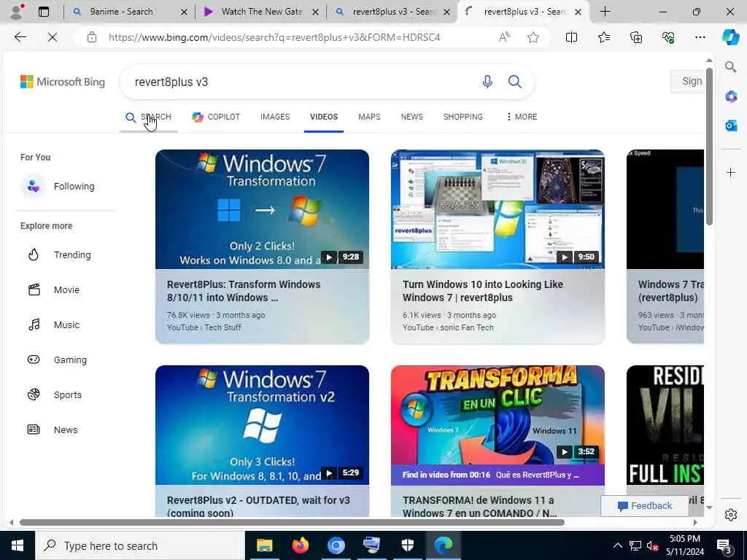Launch Firefox from the taskbar
The width and height of the screenshot is (747, 560).
coord(300,545)
